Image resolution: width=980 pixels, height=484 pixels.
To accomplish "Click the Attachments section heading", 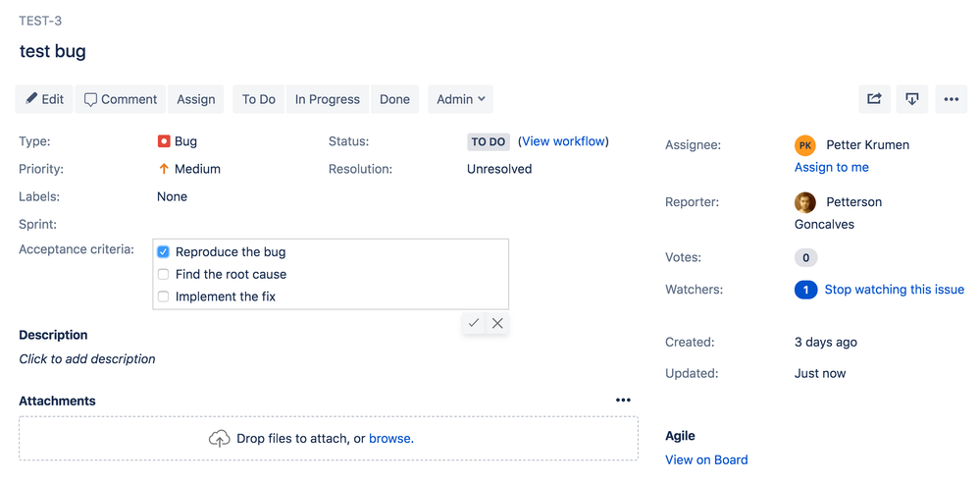I will (x=58, y=401).
